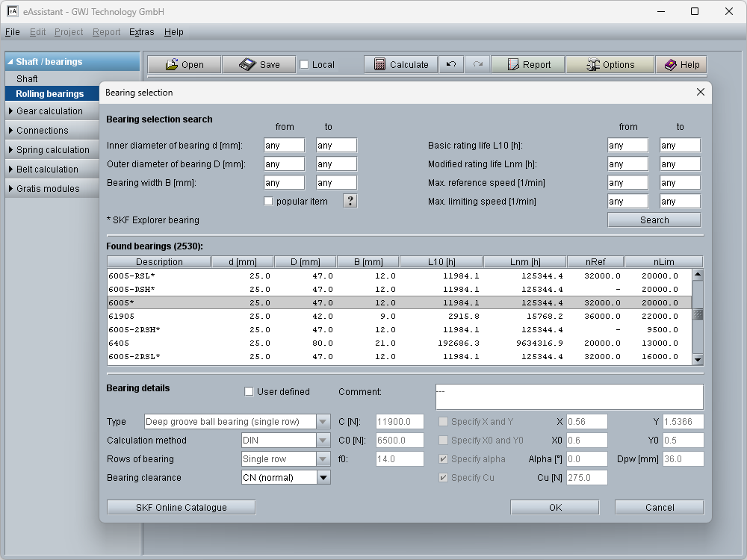Open the Bearing clearance dropdown
This screenshot has width=747, height=560.
click(x=323, y=478)
